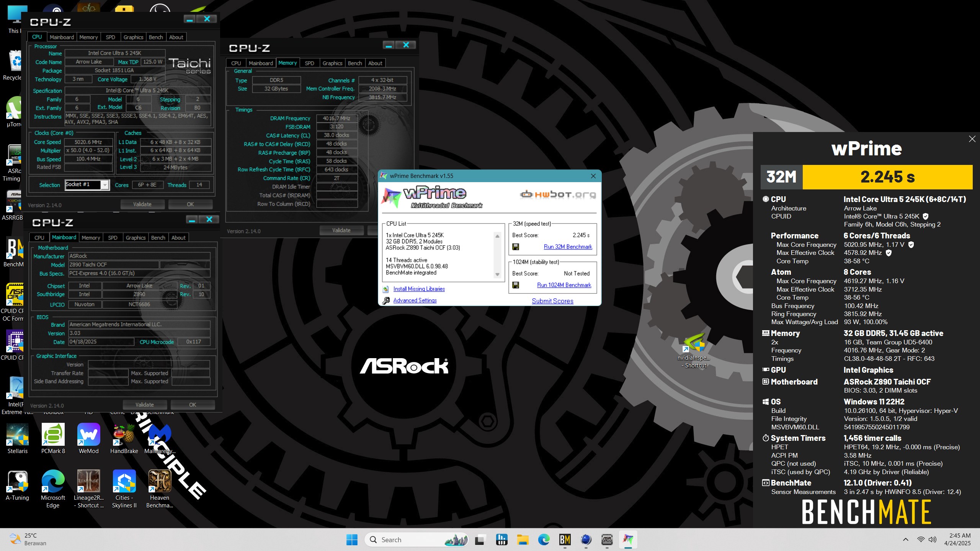This screenshot has height=551, width=980.
Task: Open the Cities Skylines II desktop icon
Action: [x=124, y=488]
